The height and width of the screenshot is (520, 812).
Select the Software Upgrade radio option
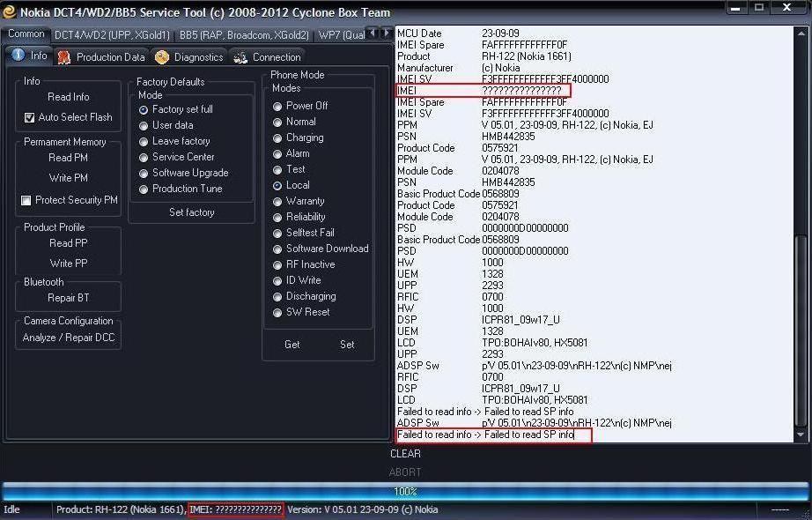tap(144, 173)
